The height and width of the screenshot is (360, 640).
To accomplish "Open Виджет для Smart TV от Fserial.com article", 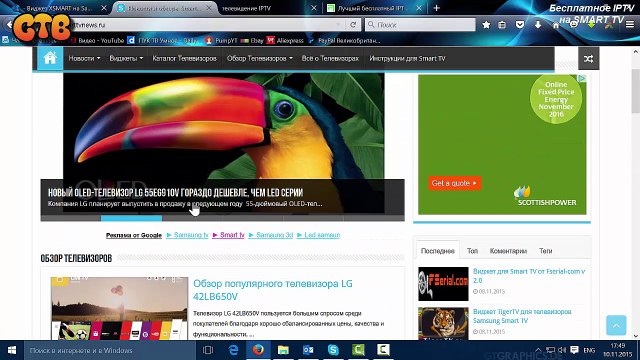I will (x=529, y=276).
